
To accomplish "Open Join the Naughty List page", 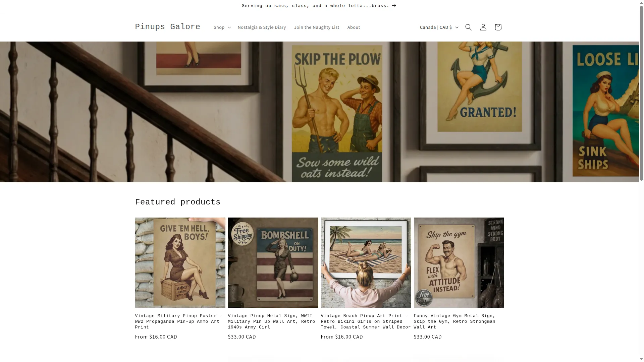I will click(317, 27).
